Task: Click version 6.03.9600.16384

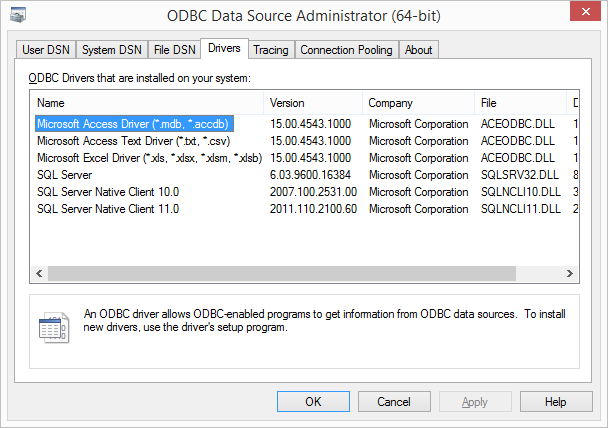Action: 310,175
